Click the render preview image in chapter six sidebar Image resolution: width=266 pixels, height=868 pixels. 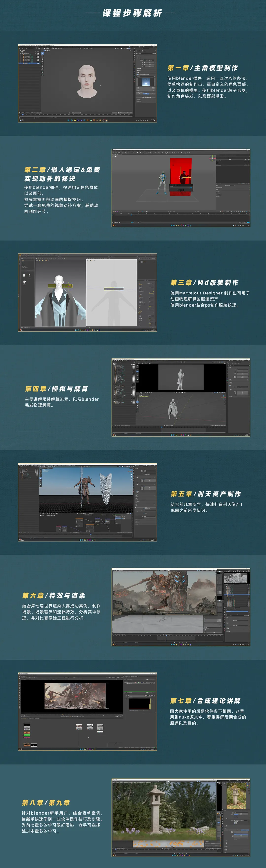[x=236, y=578]
